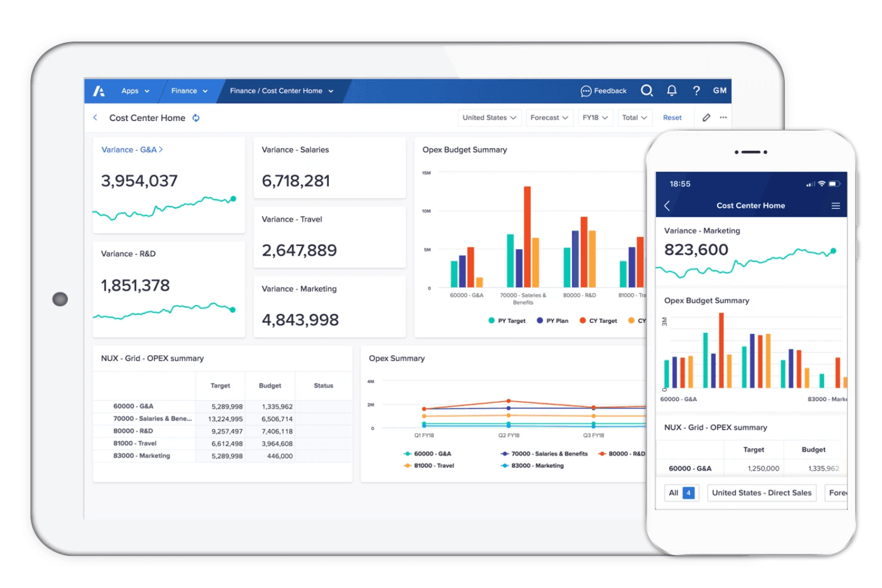This screenshot has height=588, width=882.
Task: Click the Status column header in the tablet grid
Action: coord(324,385)
